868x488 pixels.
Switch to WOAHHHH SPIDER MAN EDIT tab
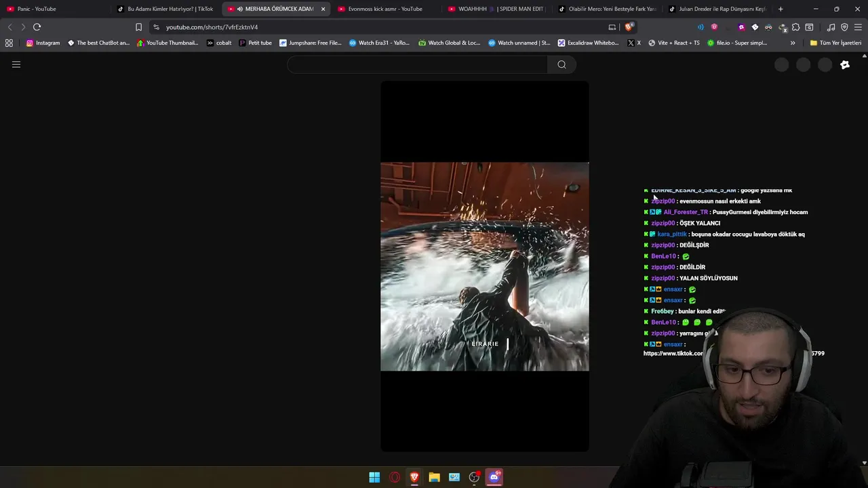coord(497,9)
